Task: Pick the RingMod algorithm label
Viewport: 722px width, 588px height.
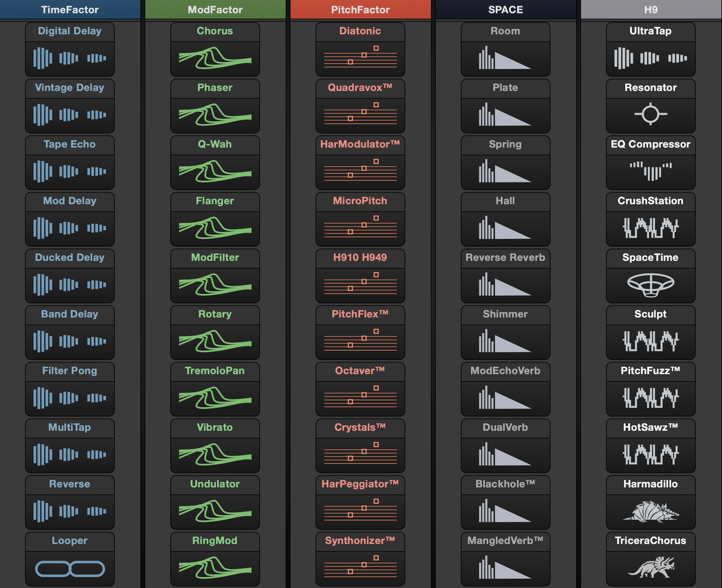Action: click(x=215, y=541)
